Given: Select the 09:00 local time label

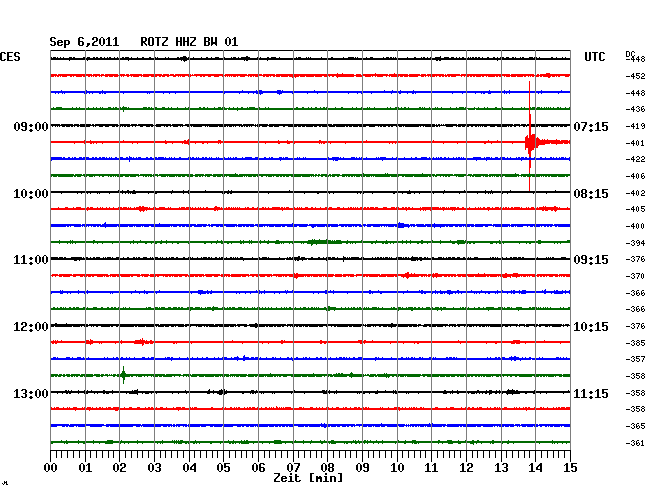Looking at the screenshot, I should pos(31,126).
